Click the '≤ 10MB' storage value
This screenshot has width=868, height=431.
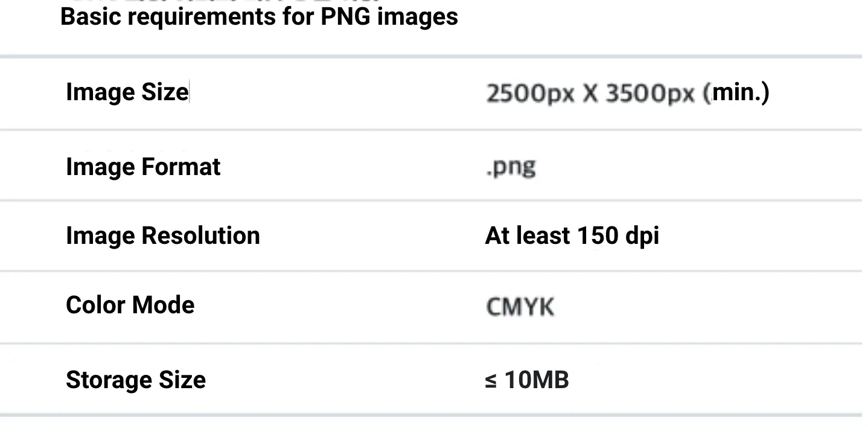click(x=527, y=380)
